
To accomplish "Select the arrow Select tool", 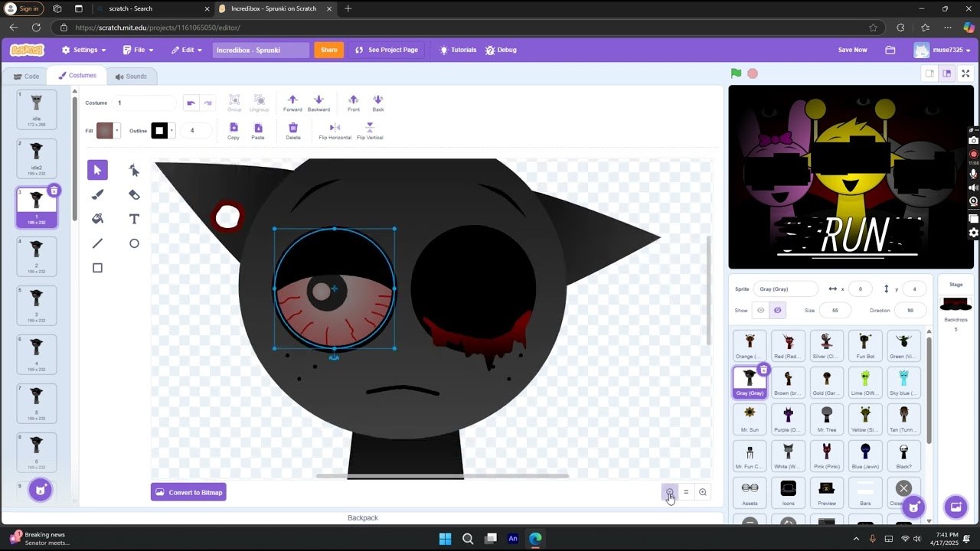I will coord(97,170).
